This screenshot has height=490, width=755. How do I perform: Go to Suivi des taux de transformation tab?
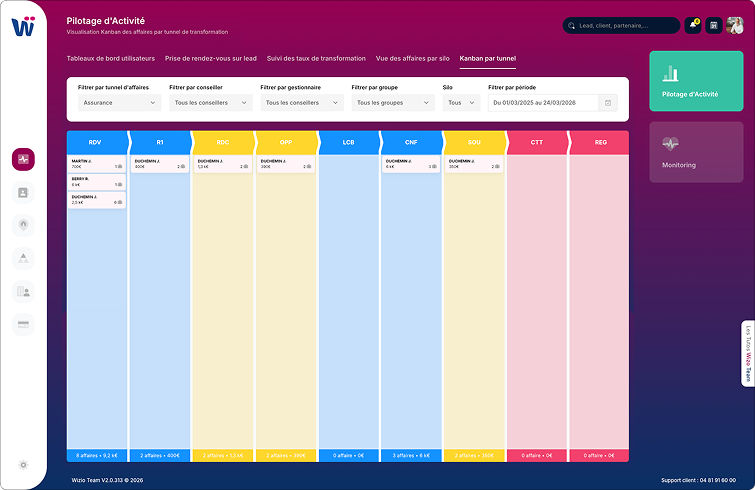[x=316, y=59]
